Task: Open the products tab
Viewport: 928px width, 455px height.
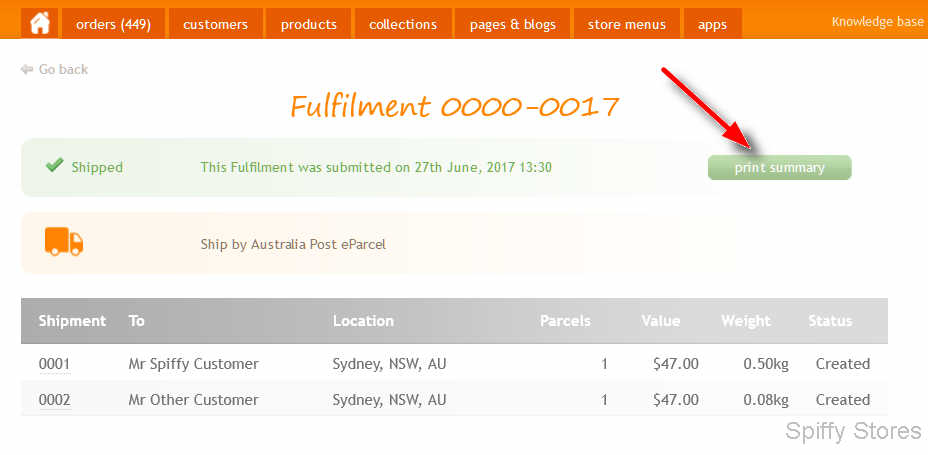Action: point(308,24)
